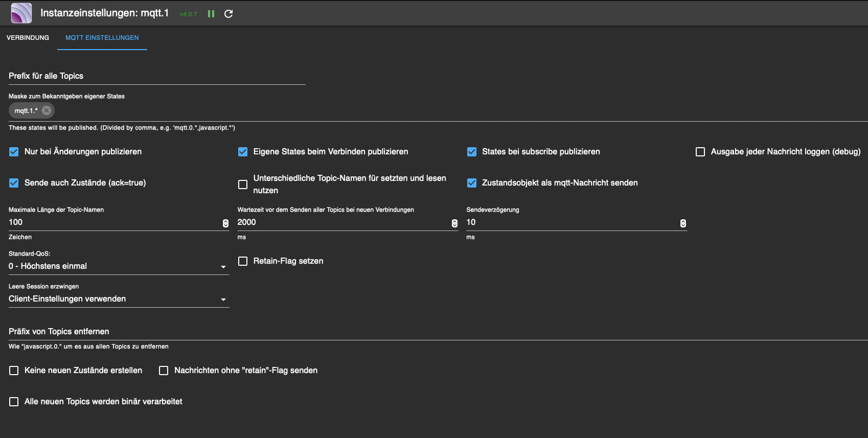Enable Keine neuen Zustände erstellen
Screen dimensions: 868x438
(x=14, y=371)
